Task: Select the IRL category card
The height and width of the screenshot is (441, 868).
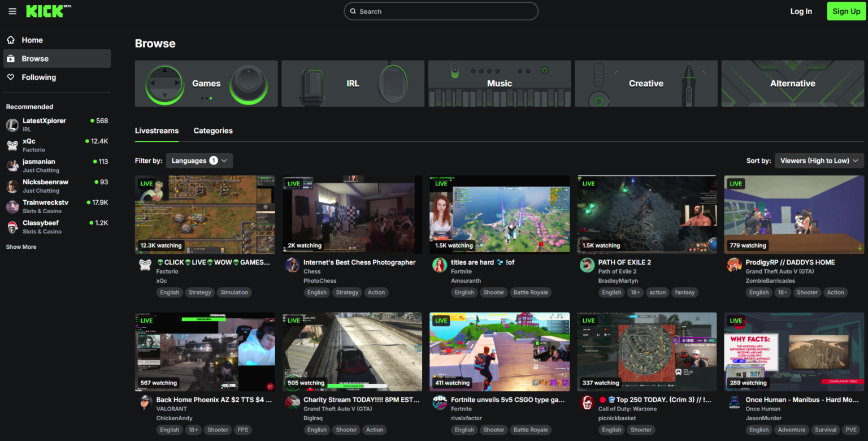Action: pyautogui.click(x=353, y=83)
